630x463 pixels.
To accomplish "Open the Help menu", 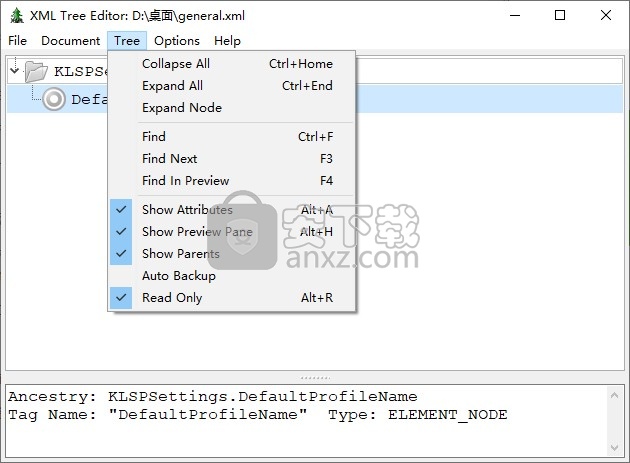I will coord(227,41).
